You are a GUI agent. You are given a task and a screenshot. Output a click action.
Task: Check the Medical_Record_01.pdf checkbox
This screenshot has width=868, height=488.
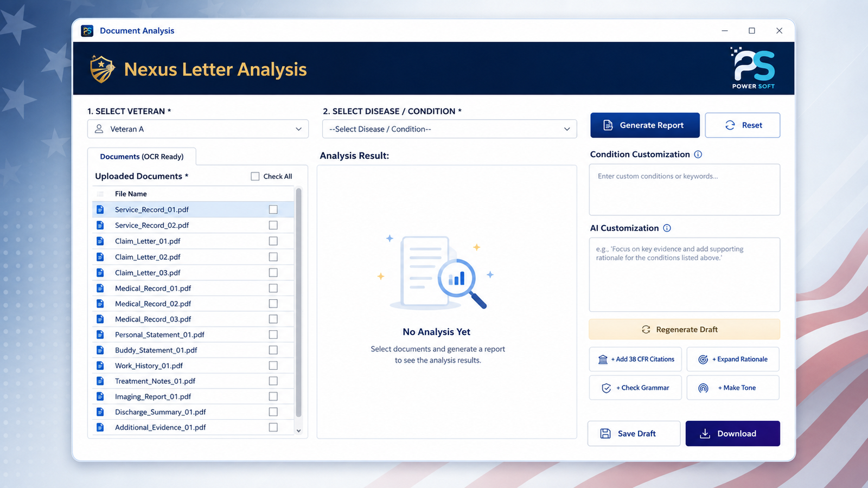pyautogui.click(x=273, y=288)
